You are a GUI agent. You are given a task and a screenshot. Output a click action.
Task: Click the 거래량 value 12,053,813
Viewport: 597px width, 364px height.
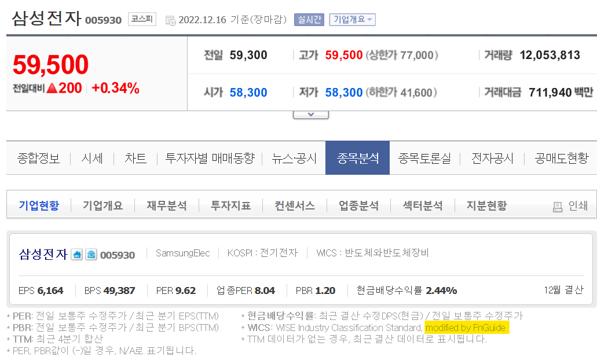pos(550,55)
